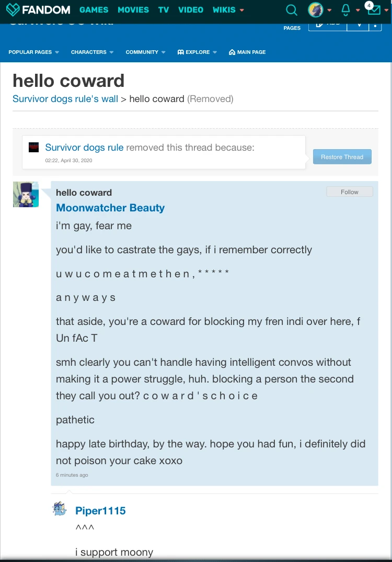Open the search magnifier icon
This screenshot has width=392, height=562.
[292, 9]
